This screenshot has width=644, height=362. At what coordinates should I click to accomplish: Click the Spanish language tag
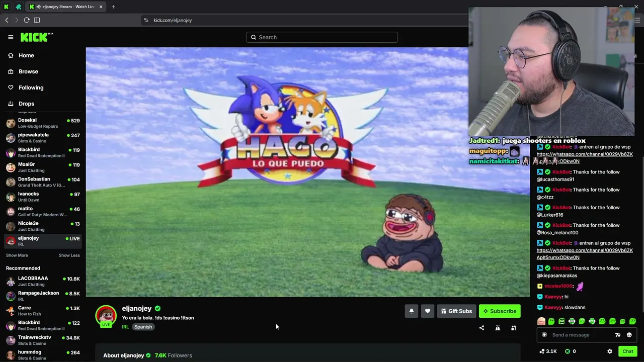click(x=143, y=327)
